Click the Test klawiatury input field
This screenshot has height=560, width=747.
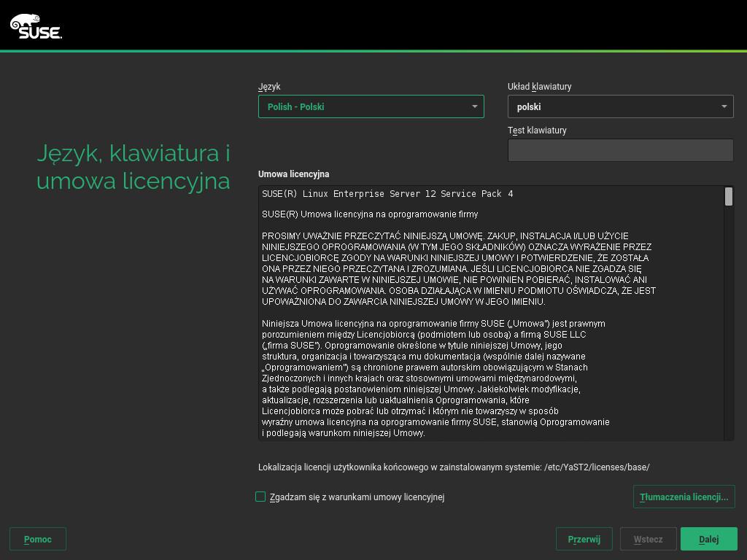click(x=620, y=150)
